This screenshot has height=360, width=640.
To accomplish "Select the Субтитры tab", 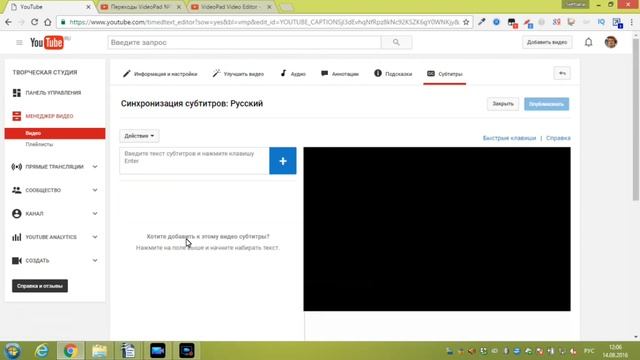I will [445, 74].
